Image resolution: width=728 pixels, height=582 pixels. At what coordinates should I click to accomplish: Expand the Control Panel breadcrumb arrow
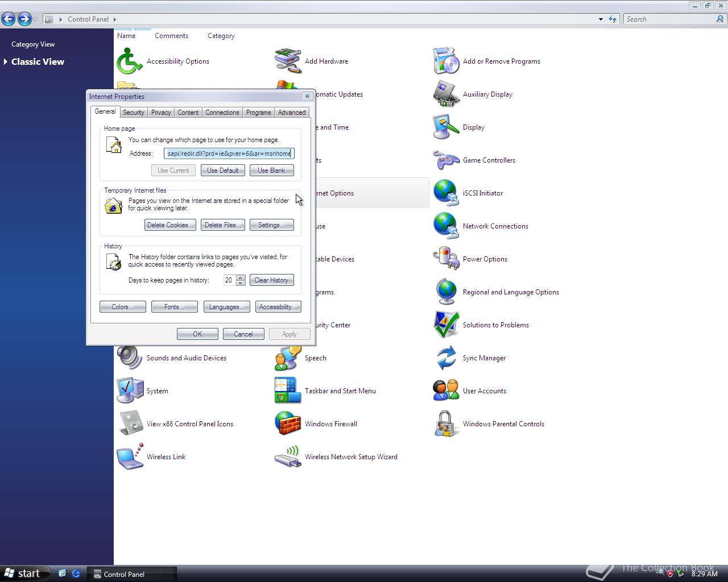pyautogui.click(x=114, y=19)
